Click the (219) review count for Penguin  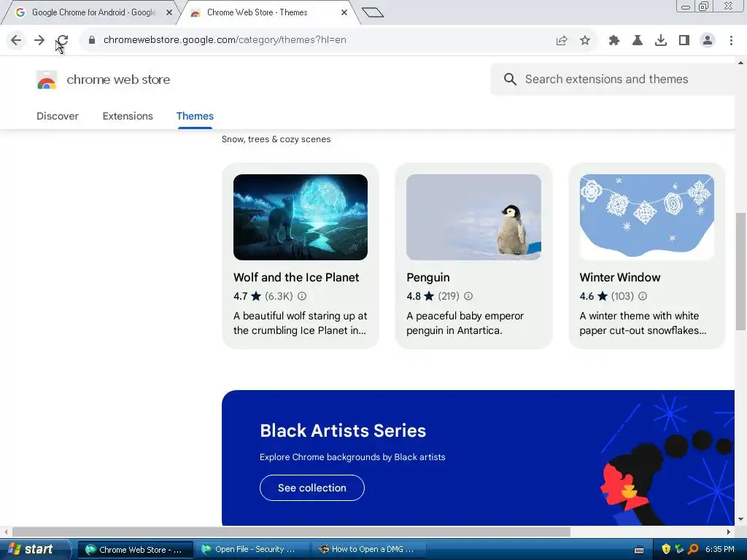(x=449, y=296)
